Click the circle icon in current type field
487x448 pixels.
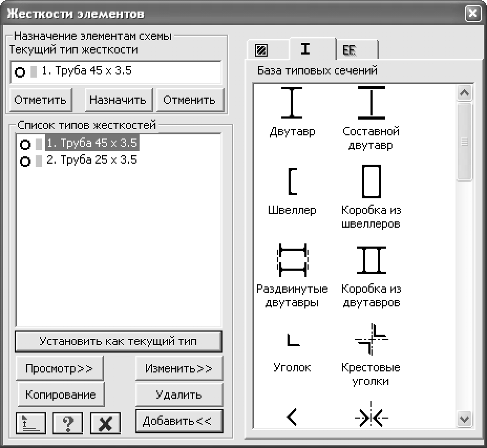tap(20, 72)
